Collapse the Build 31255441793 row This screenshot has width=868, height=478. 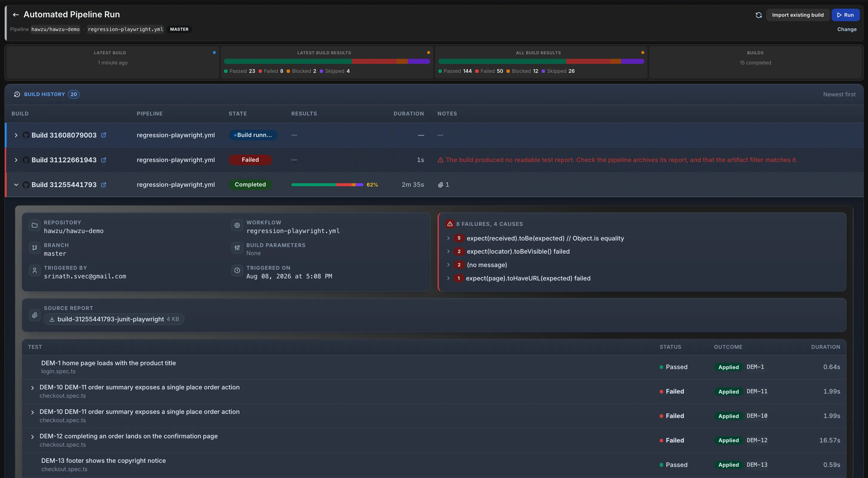[x=16, y=185]
